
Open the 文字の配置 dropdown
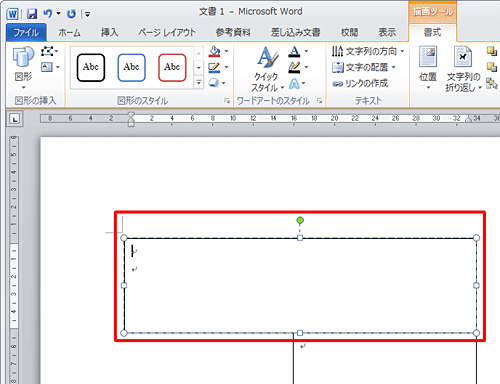pyautogui.click(x=364, y=67)
